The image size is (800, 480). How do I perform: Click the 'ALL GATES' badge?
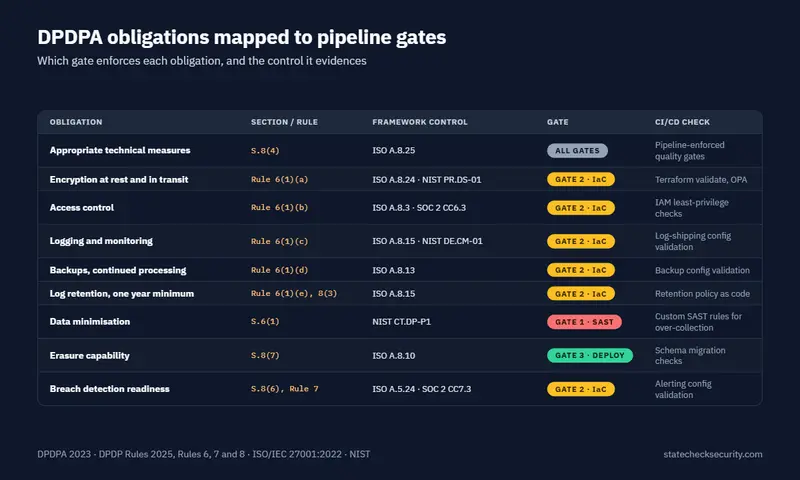pos(577,150)
